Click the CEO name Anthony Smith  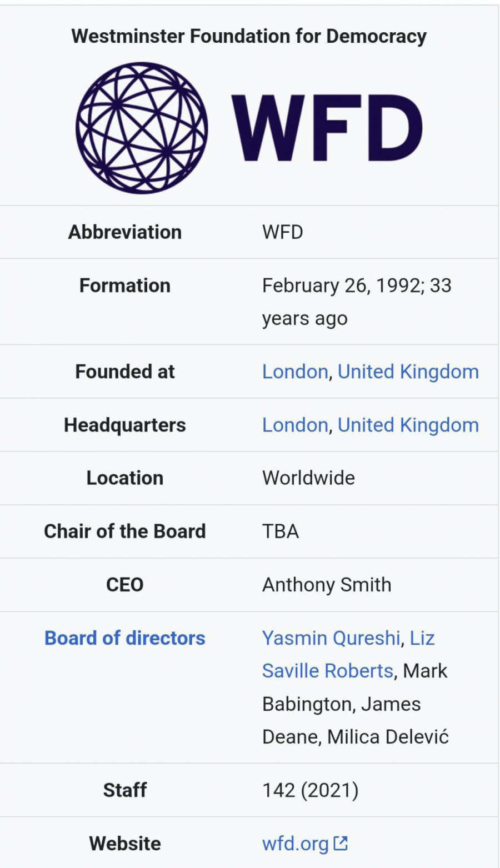(x=327, y=585)
